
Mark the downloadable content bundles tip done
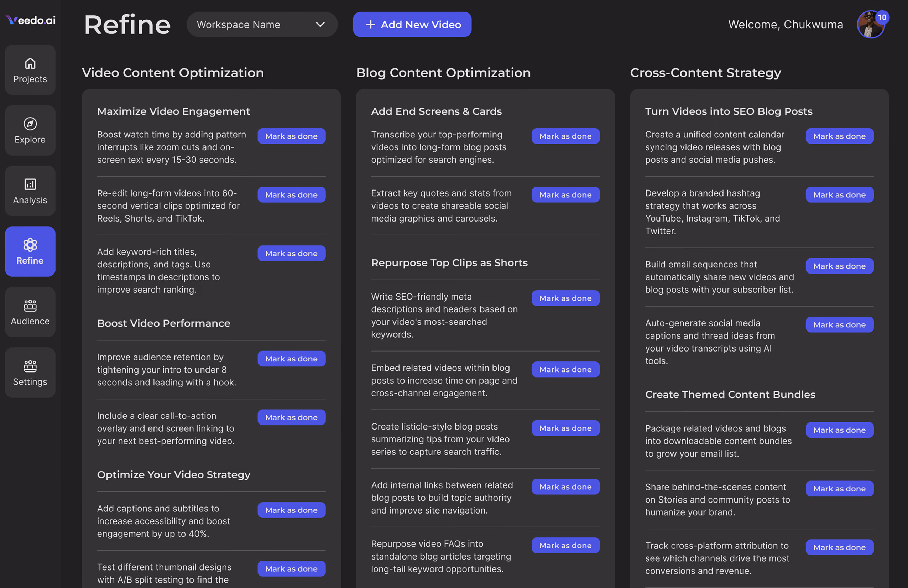click(839, 430)
